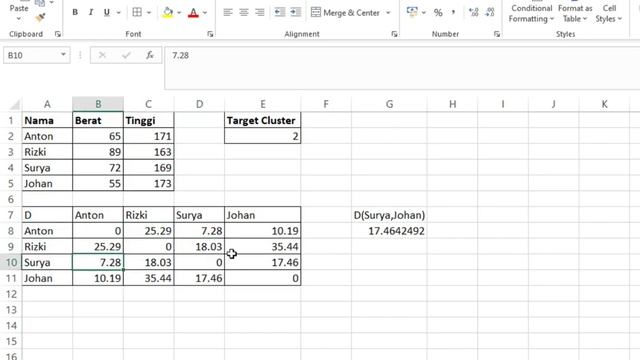Select column B header
The height and width of the screenshot is (360, 640).
98,104
